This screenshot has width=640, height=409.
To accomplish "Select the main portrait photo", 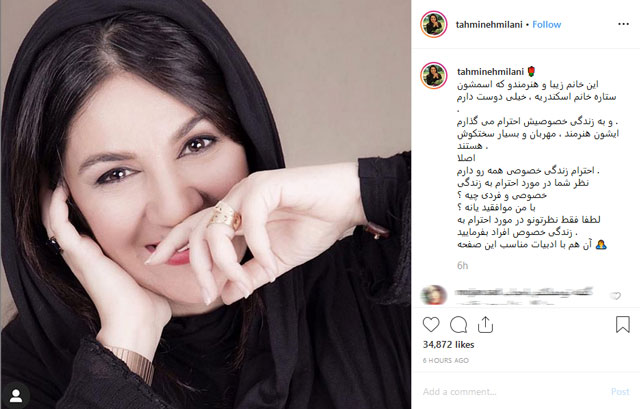I will point(205,204).
